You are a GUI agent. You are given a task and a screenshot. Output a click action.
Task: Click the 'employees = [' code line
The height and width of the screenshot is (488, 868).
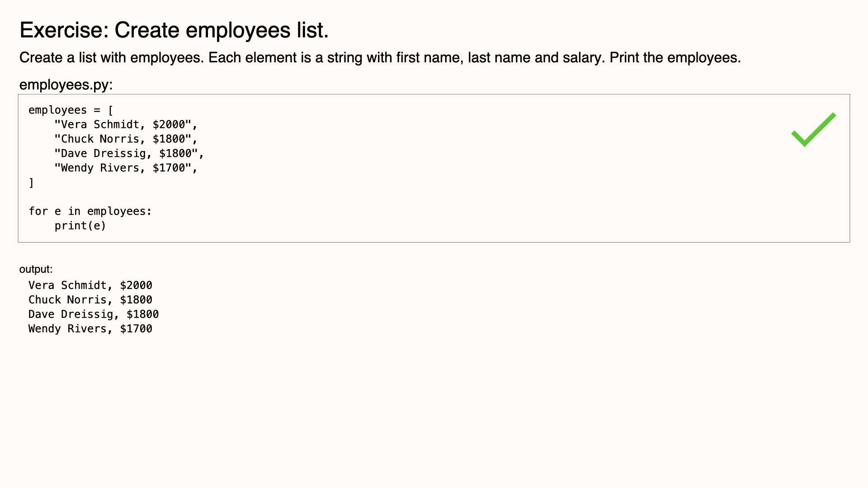click(x=71, y=110)
